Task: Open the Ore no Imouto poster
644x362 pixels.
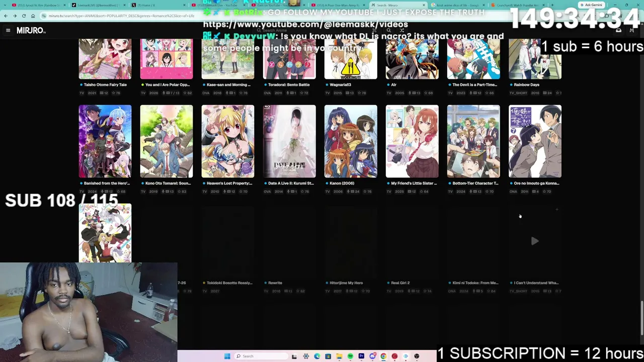Action: pos(535,141)
